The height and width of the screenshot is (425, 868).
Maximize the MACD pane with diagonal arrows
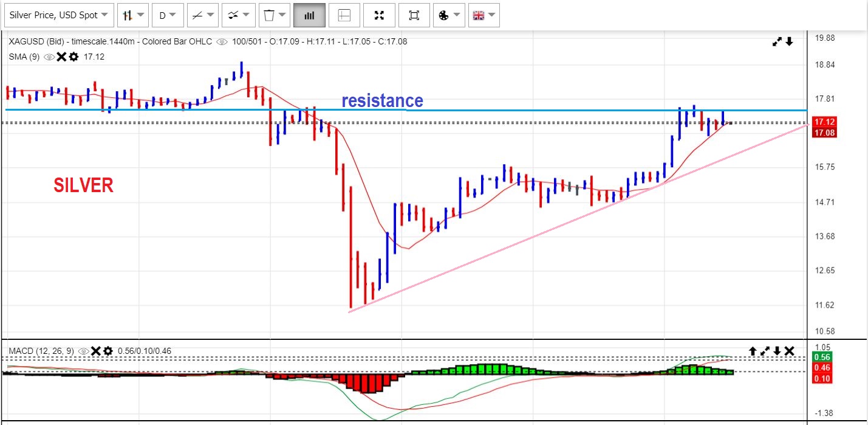(x=765, y=351)
